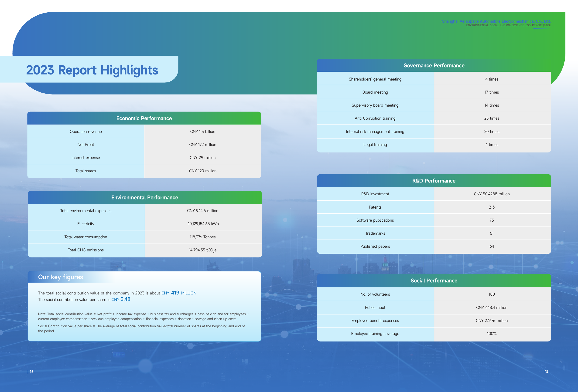Click the 'Interest expense' row label
Viewport: 578px width, 392px height.
click(x=86, y=158)
